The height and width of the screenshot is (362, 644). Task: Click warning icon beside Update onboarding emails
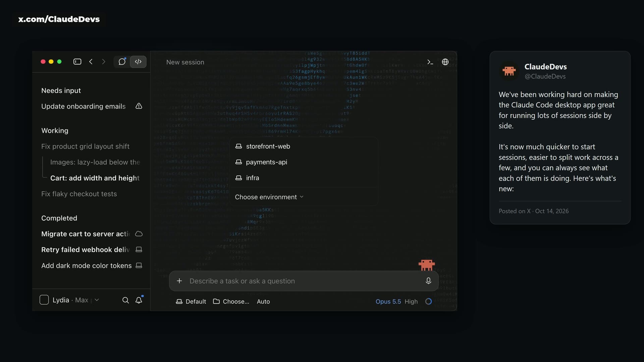pyautogui.click(x=139, y=106)
